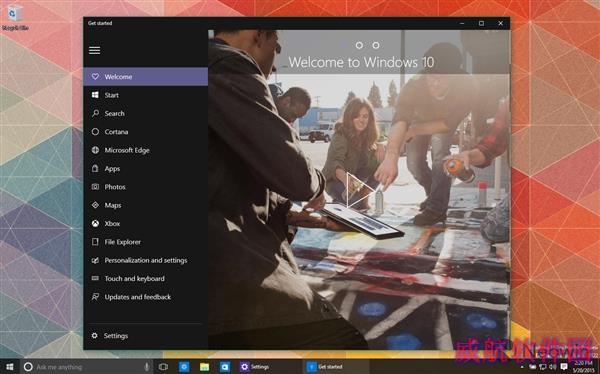Viewport: 600px width, 374px height.
Task: Switch to the Settings taskbar button
Action: (268, 367)
